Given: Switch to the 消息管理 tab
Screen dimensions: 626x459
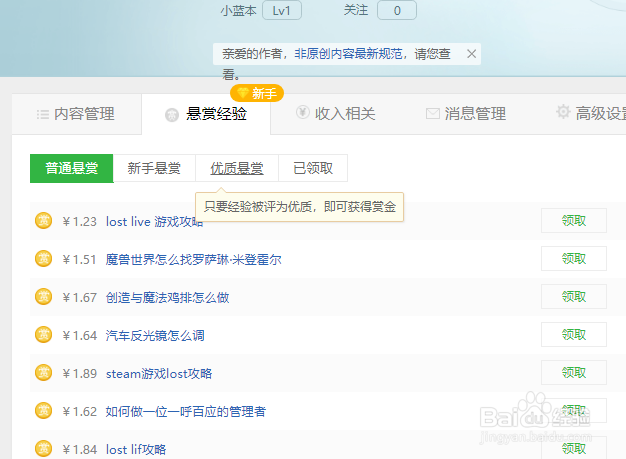Looking at the screenshot, I should point(466,114).
